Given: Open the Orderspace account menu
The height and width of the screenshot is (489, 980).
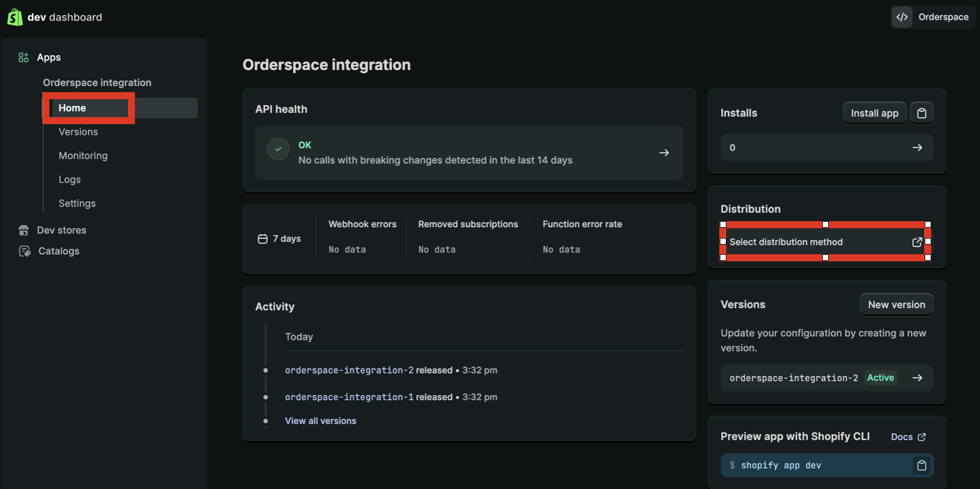Looking at the screenshot, I should pyautogui.click(x=933, y=17).
